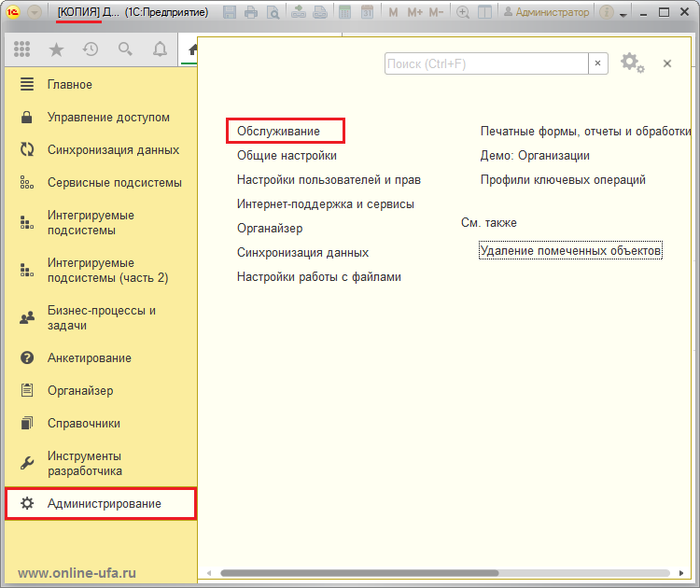
Task: Open the Обслуживание link
Action: point(278,132)
